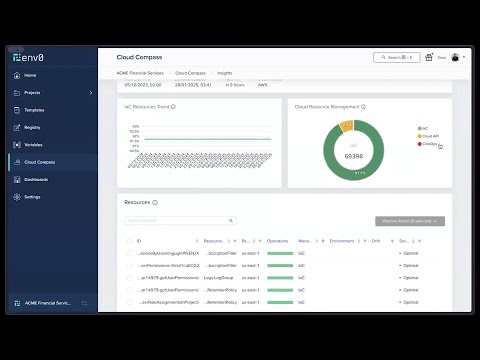The width and height of the screenshot is (480, 360).
Task: Open the Docs link in header
Action: pos(442,58)
